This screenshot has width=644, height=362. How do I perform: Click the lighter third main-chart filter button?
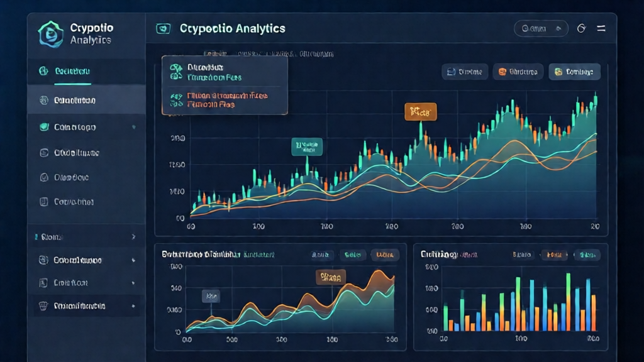[574, 72]
